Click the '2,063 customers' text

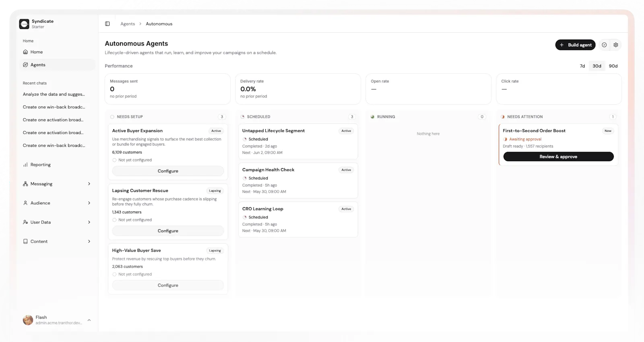point(128,267)
